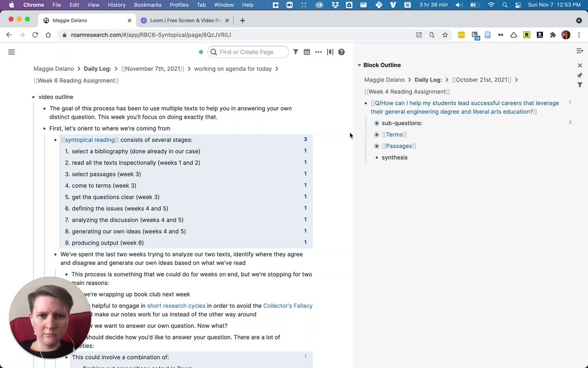This screenshot has width=588, height=368.
Task: Open Week 4 Reading Assignment link in sidebar
Action: pos(407,92)
